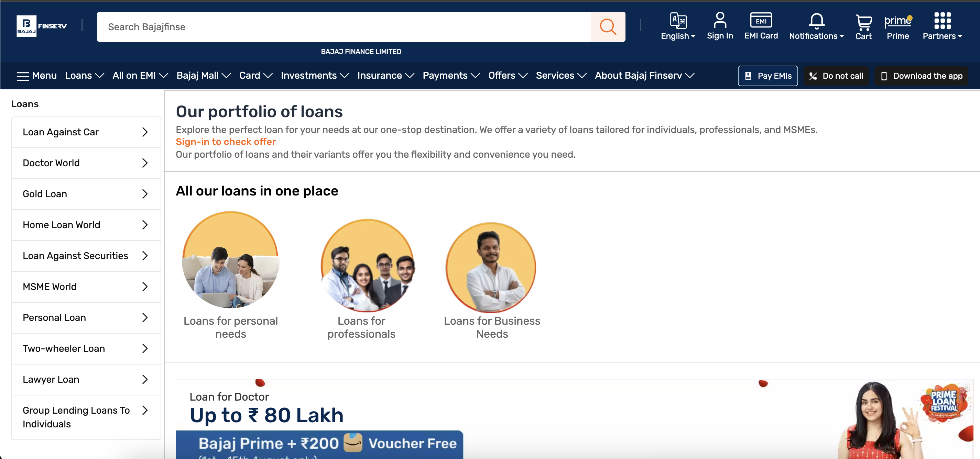Image resolution: width=980 pixels, height=459 pixels.
Task: Open Group Lending Loans chevron arrow
Action: click(x=144, y=410)
